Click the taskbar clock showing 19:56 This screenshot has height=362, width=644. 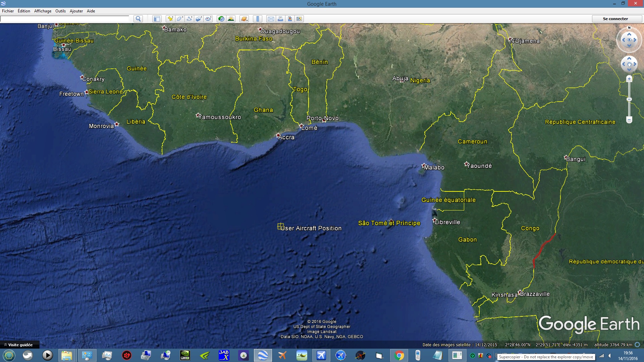point(628,356)
